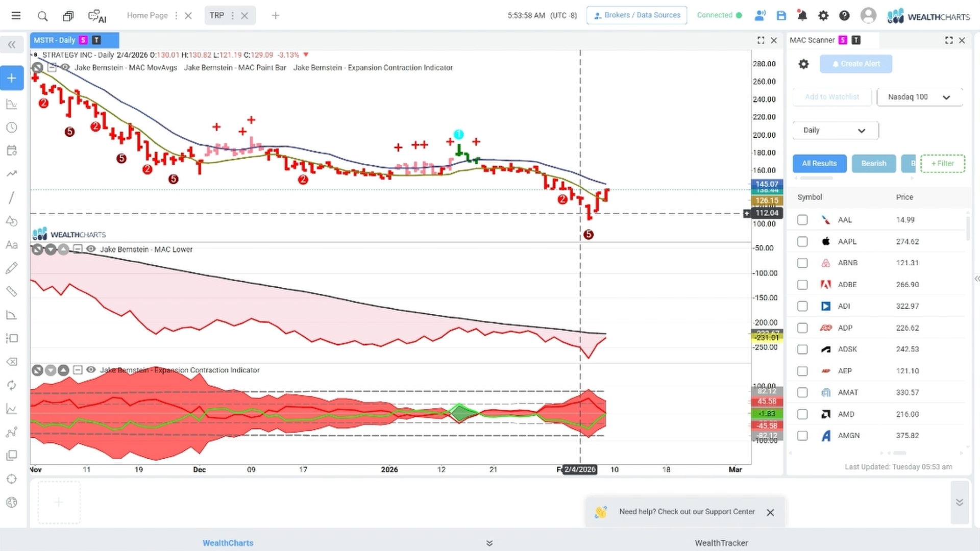This screenshot has height=551, width=980.
Task: Select the ruler measure tool
Action: coord(11,291)
